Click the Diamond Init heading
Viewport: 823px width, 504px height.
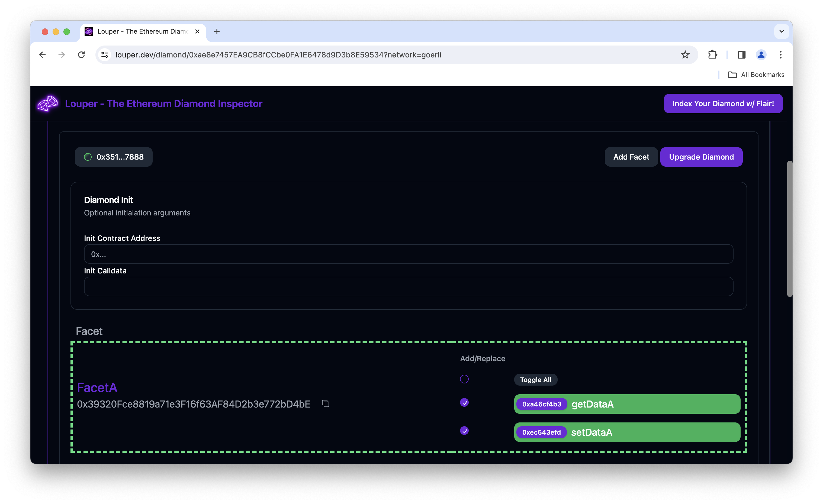pos(108,200)
